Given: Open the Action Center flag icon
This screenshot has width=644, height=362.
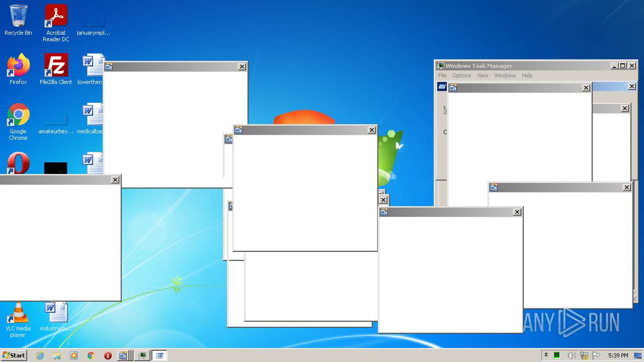Looking at the screenshot, I should coord(596,355).
